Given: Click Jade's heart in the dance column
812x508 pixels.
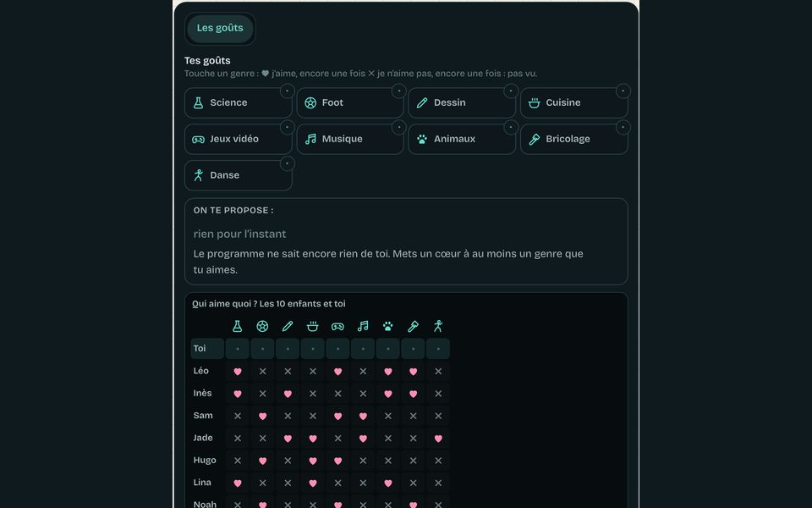Looking at the screenshot, I should click(x=438, y=438).
